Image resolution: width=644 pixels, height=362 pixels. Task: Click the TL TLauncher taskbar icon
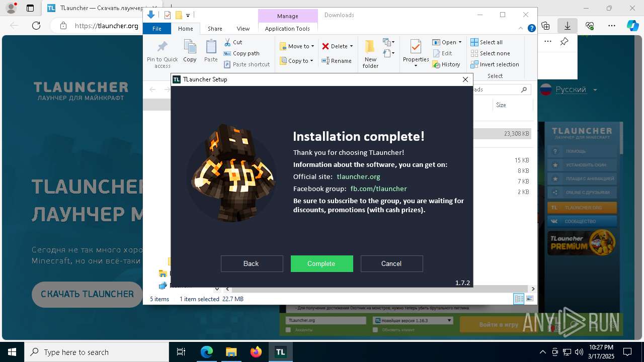pos(281,352)
